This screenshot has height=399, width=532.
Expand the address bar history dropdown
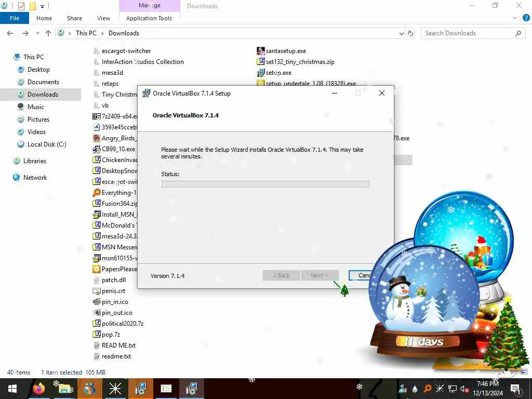pyautogui.click(x=402, y=33)
